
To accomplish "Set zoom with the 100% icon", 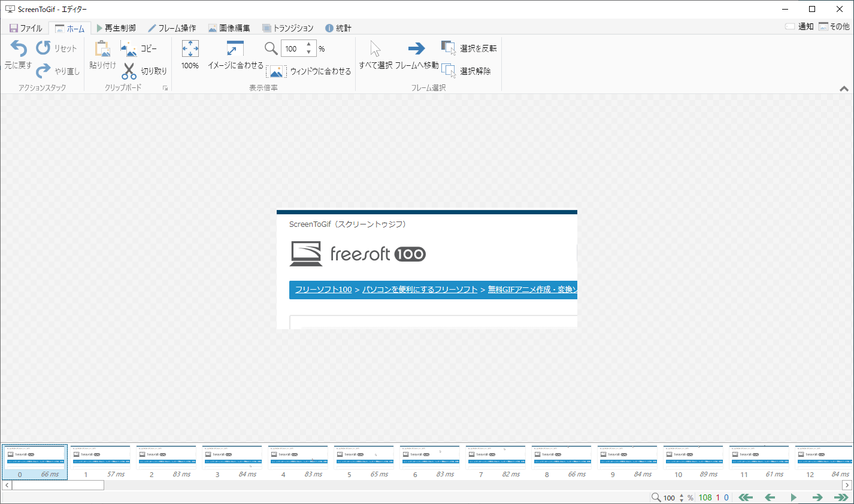I will click(x=190, y=48).
